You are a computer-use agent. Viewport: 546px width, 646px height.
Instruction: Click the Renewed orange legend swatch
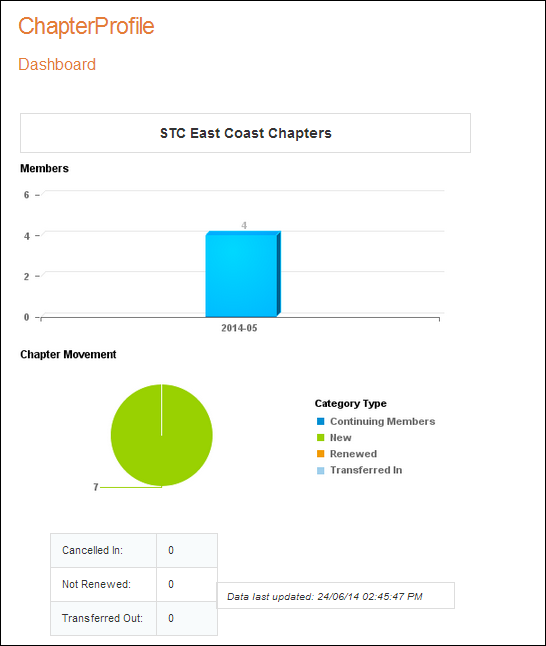[x=320, y=454]
